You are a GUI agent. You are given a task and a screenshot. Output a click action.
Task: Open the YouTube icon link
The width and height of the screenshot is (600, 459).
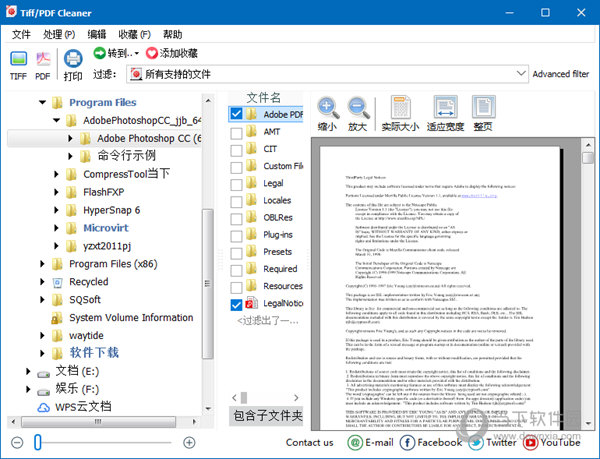tap(530, 443)
